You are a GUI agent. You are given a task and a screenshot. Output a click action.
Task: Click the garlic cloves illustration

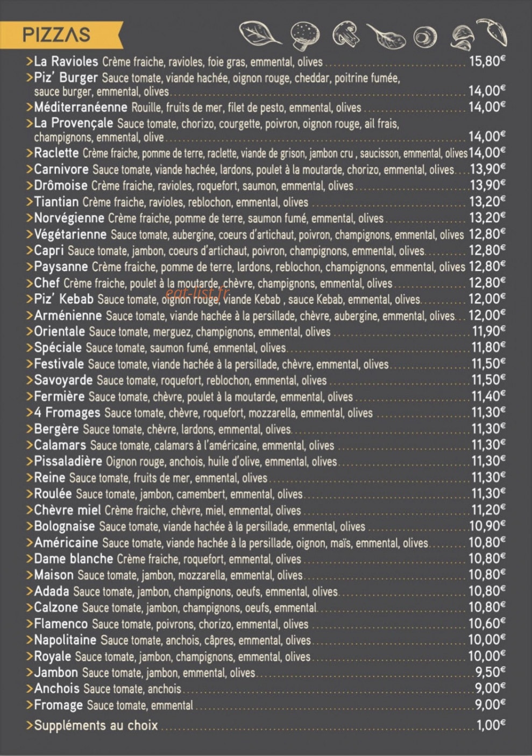point(461,37)
